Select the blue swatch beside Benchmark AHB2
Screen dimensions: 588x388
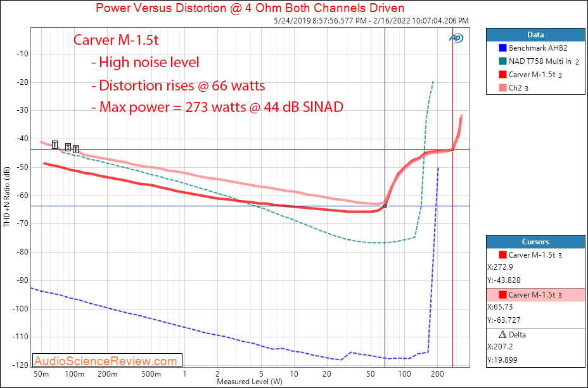502,48
